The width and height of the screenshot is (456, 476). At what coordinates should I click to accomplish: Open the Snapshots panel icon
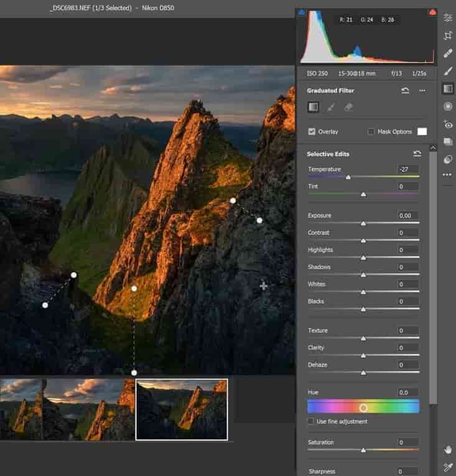pos(447,142)
